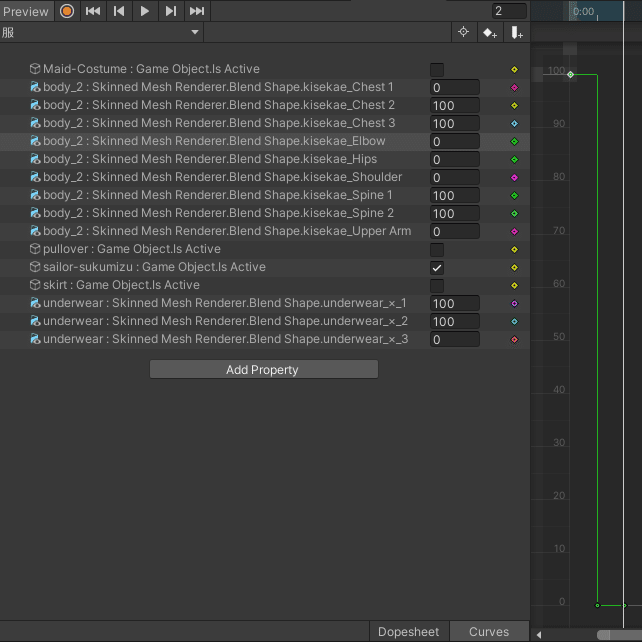Open the animation clip dropdown
642x642 pixels.
pos(101,32)
